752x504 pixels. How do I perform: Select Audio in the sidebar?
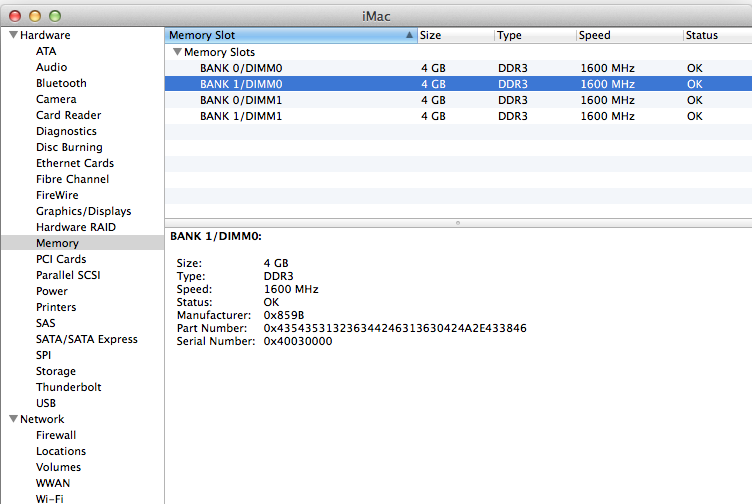coord(51,67)
